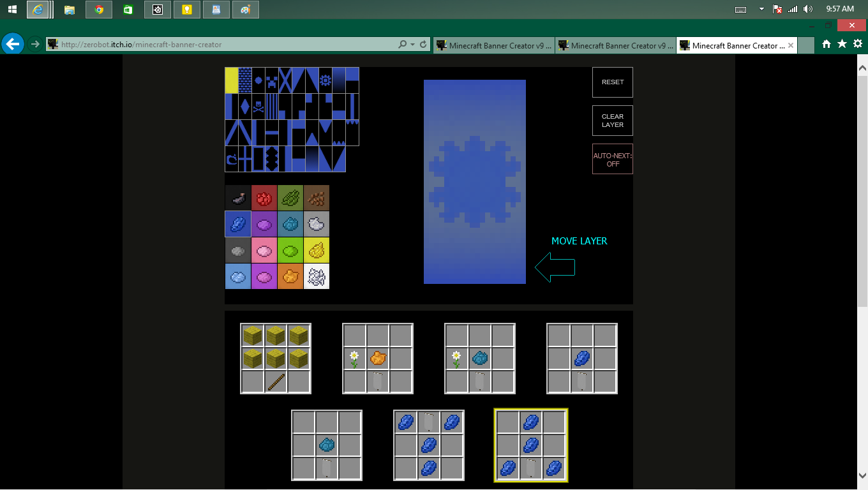868x490 pixels.
Task: Expand the address bar search dropdown arrow
Action: pos(412,45)
